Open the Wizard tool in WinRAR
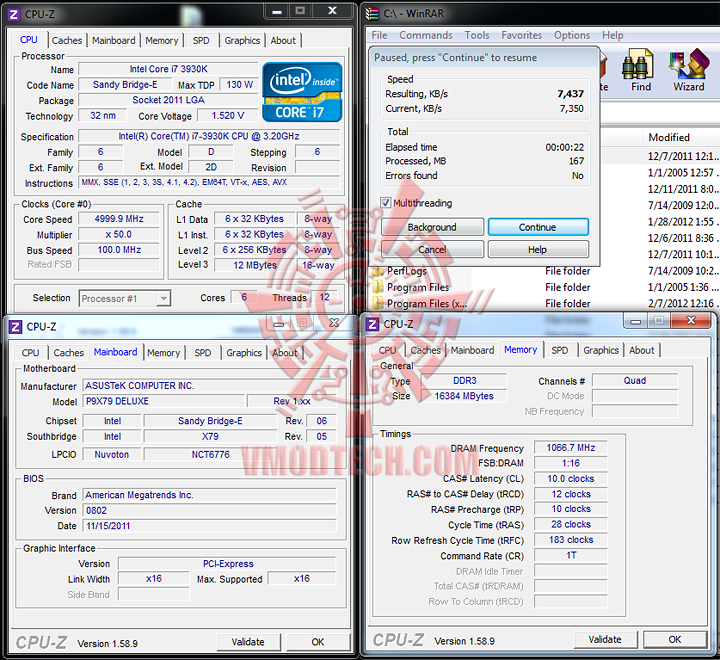The image size is (720, 660). click(688, 70)
